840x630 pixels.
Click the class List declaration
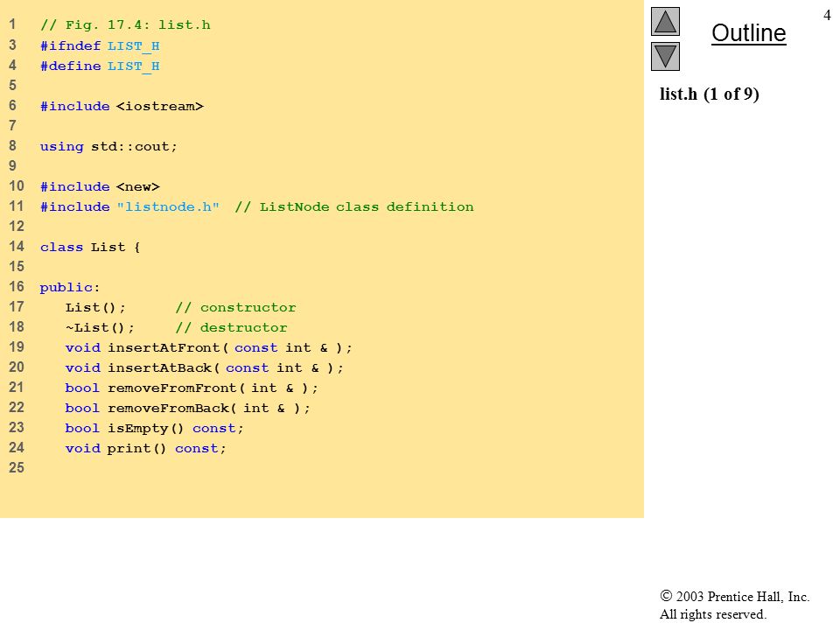[90, 247]
